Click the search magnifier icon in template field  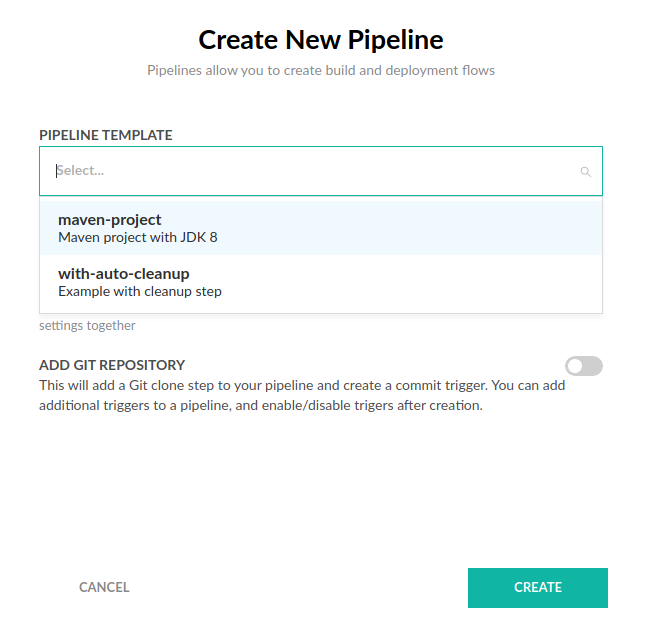point(586,172)
